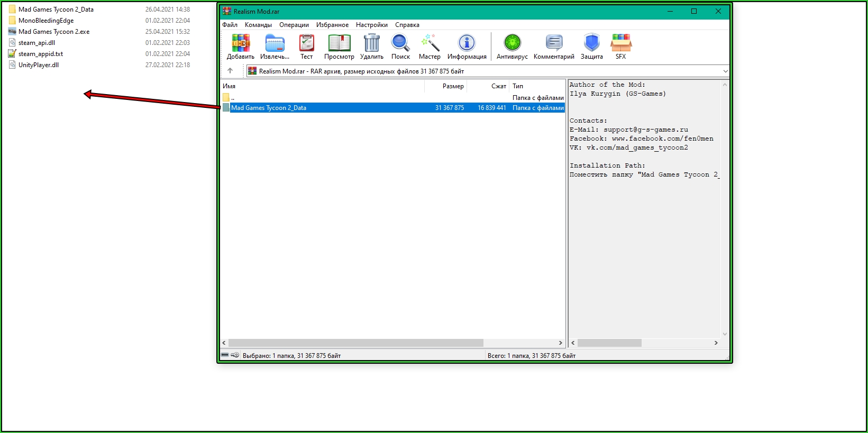This screenshot has height=433, width=868.
Task: Select MonoBleedingEdge folder icon in Explorer
Action: coord(12,21)
